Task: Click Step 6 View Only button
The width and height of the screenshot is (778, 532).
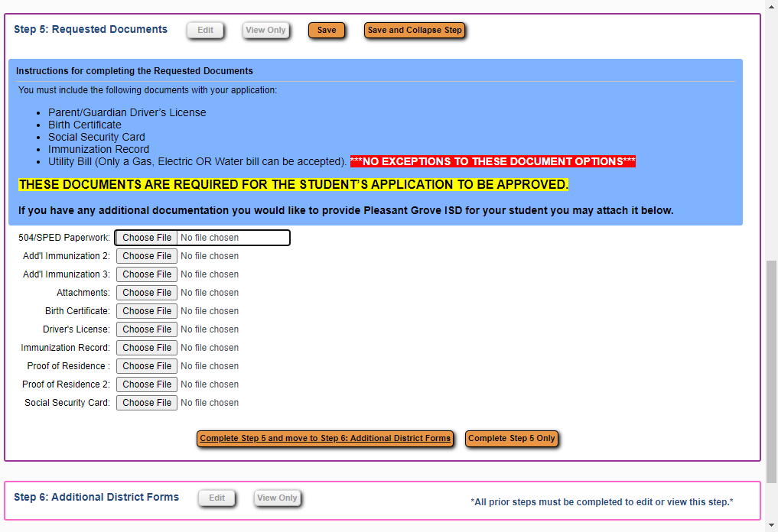Action: 277,498
